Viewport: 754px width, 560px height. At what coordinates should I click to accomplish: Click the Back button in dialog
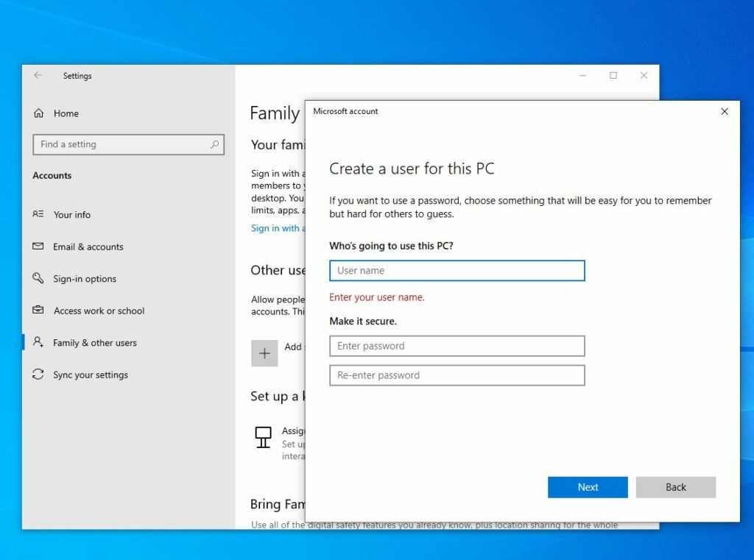click(676, 487)
